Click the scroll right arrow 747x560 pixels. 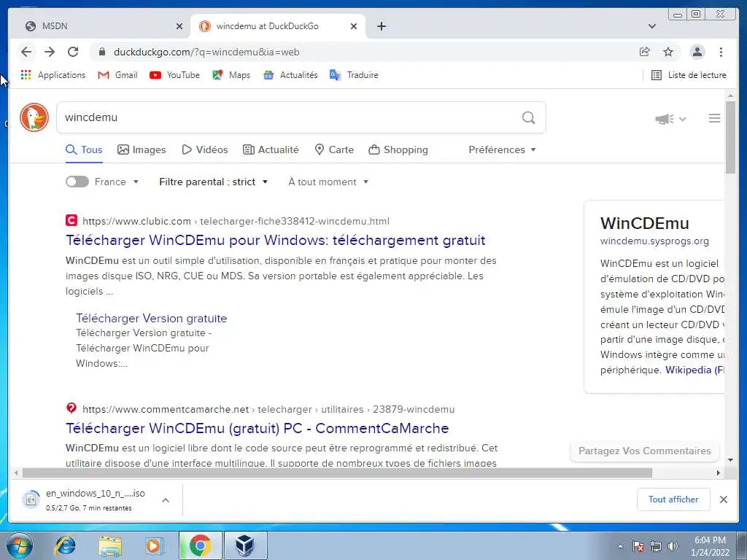[719, 472]
